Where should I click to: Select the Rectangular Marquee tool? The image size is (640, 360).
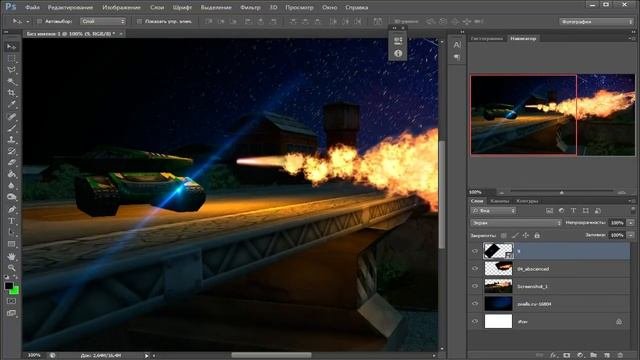click(11, 58)
